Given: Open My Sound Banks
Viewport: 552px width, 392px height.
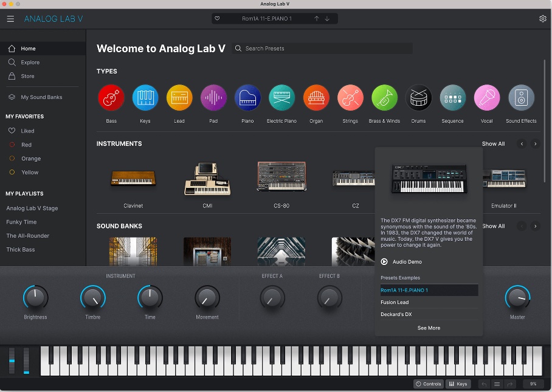Looking at the screenshot, I should [x=43, y=97].
